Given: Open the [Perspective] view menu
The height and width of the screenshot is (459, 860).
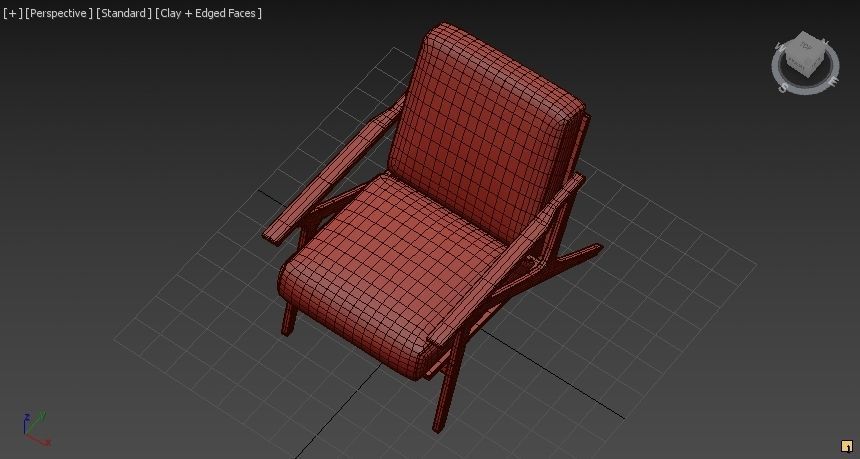Looking at the screenshot, I should pyautogui.click(x=59, y=13).
